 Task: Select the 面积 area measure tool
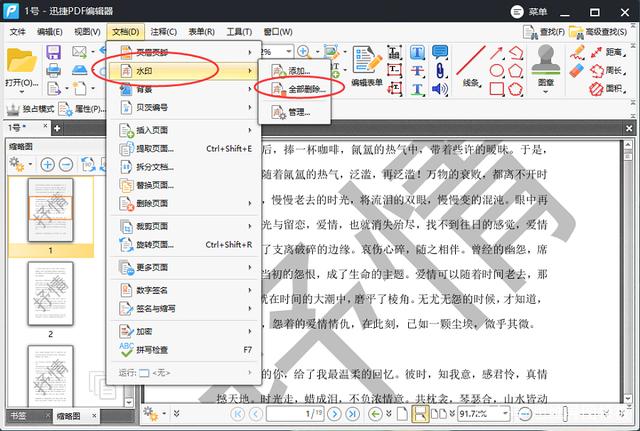coord(608,89)
